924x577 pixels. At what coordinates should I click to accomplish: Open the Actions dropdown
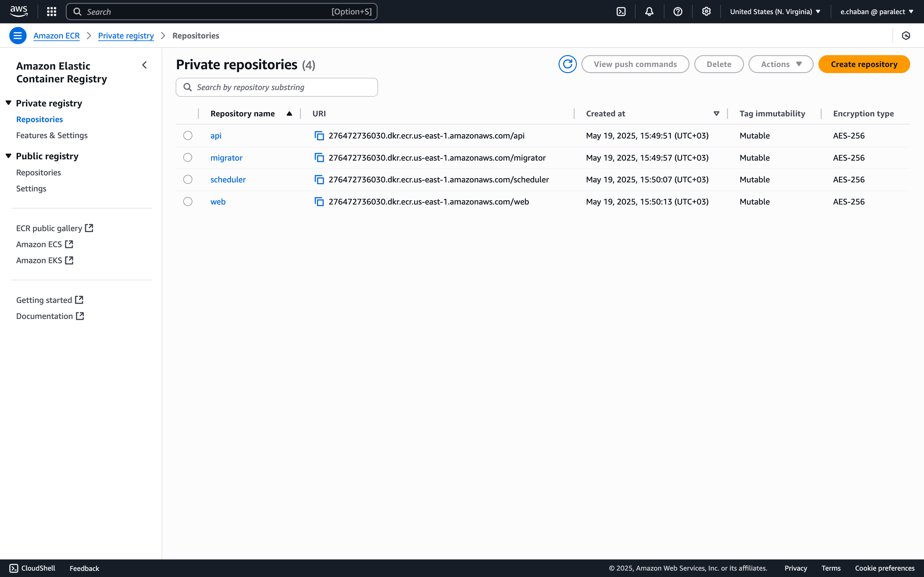(x=781, y=64)
